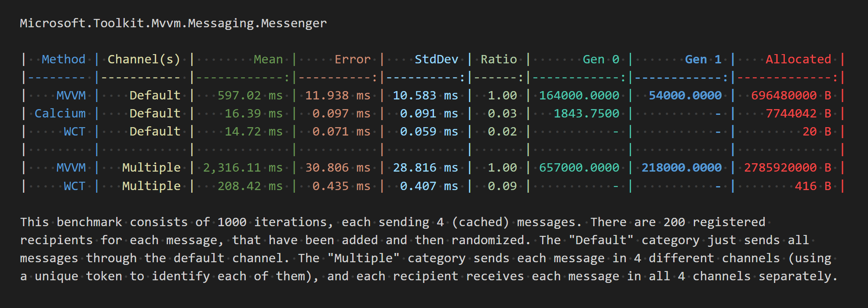Screen dimensions: 868x308
Task: Select WCT in the 14.72 ms row
Action: (75, 132)
